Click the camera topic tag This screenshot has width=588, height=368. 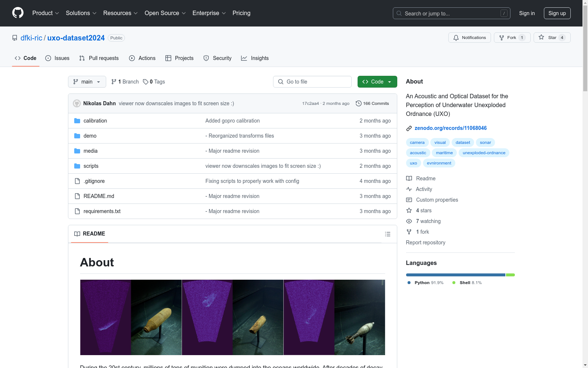coord(417,142)
